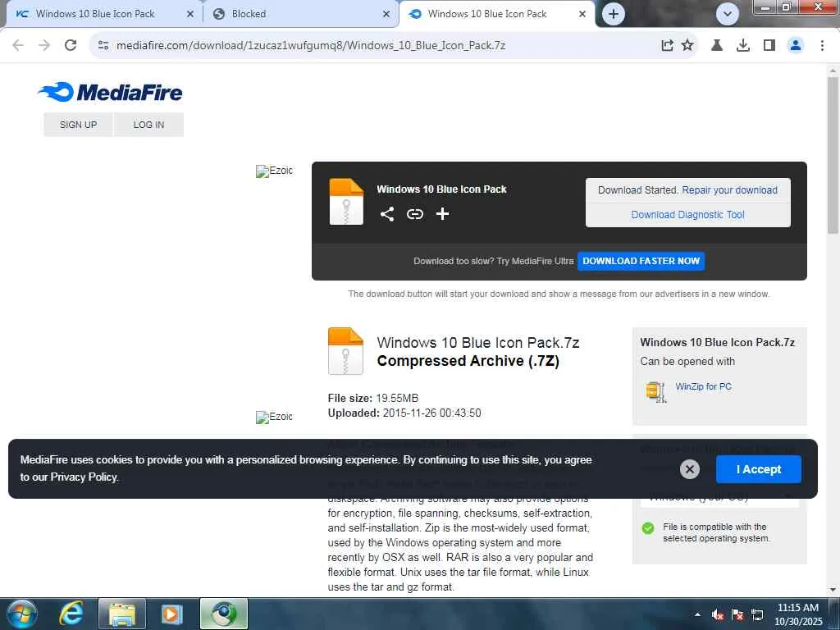Click the muted volume tray icon
This screenshot has width=840, height=630.
click(x=718, y=614)
